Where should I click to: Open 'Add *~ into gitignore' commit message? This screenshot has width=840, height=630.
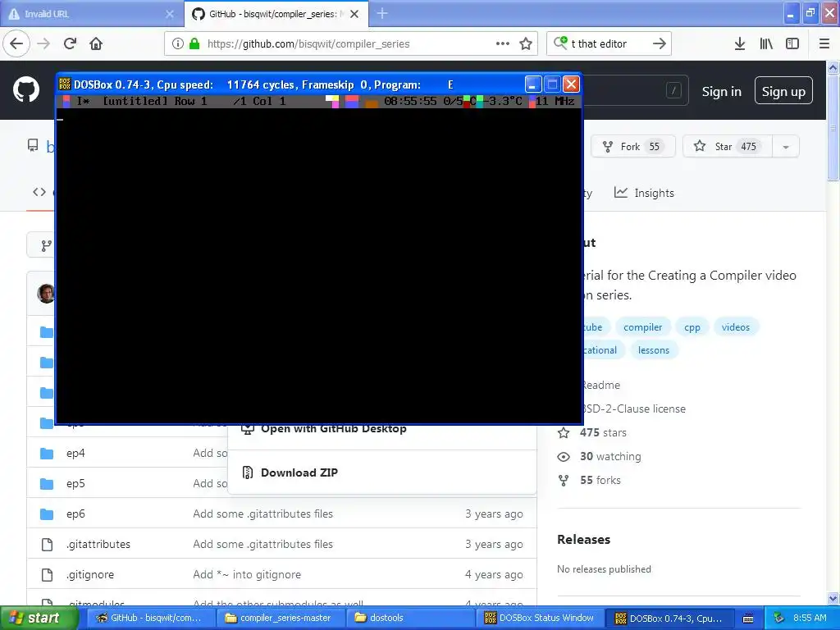point(247,575)
